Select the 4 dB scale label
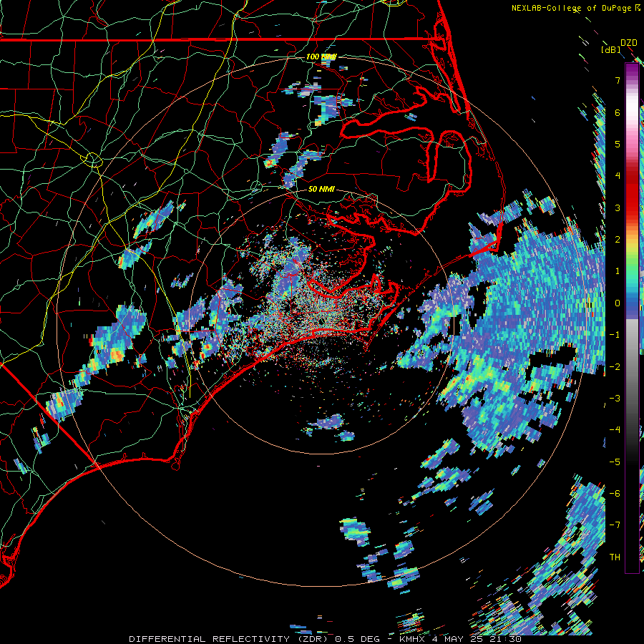644x644 pixels. (618, 176)
